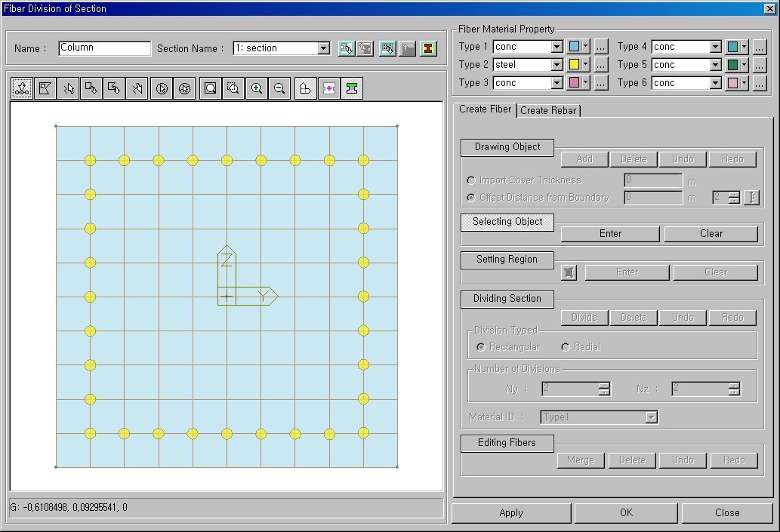Click the hand pointer select tool icon
The width and height of the screenshot is (780, 532).
138,89
